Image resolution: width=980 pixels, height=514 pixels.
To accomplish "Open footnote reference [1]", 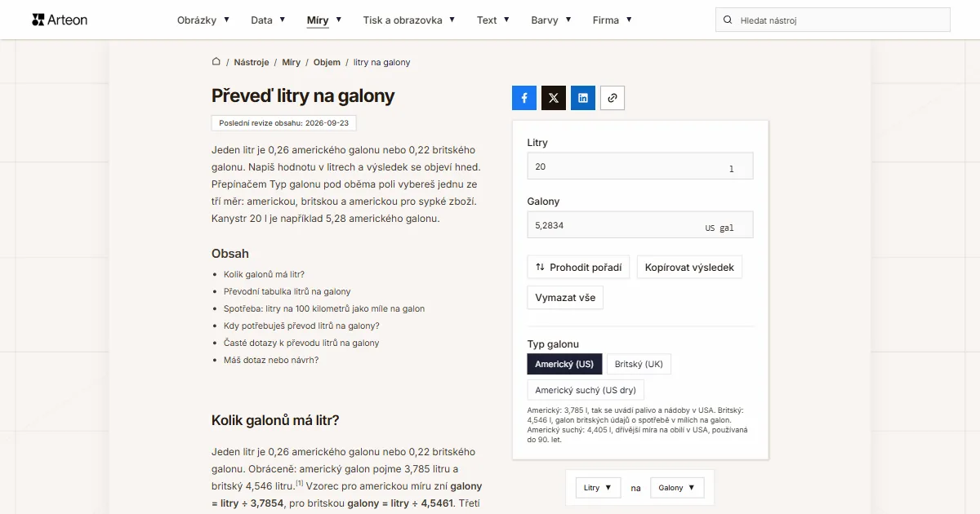I will 300,483.
